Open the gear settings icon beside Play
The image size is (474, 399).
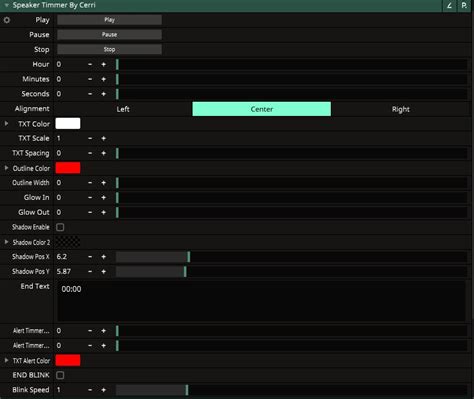pyautogui.click(x=7, y=20)
